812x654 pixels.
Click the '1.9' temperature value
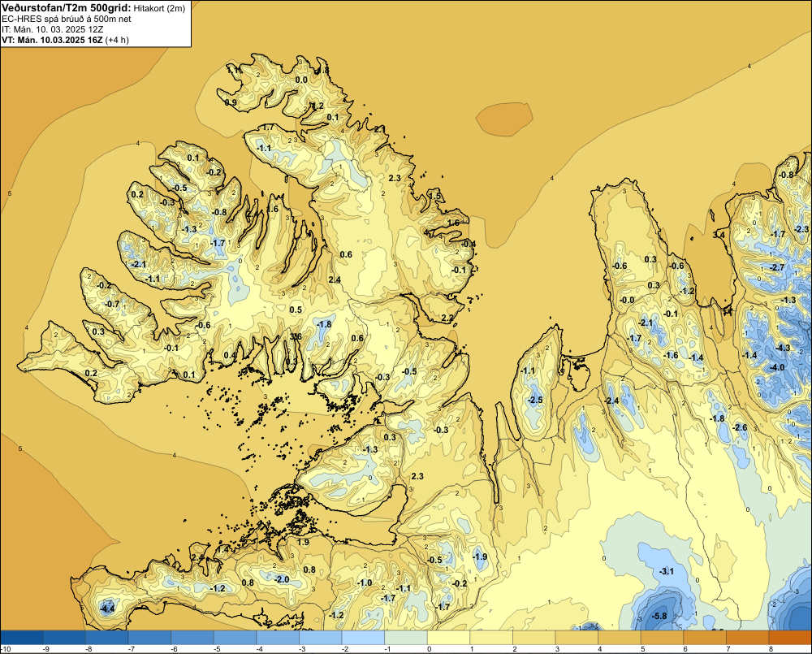[303, 542]
